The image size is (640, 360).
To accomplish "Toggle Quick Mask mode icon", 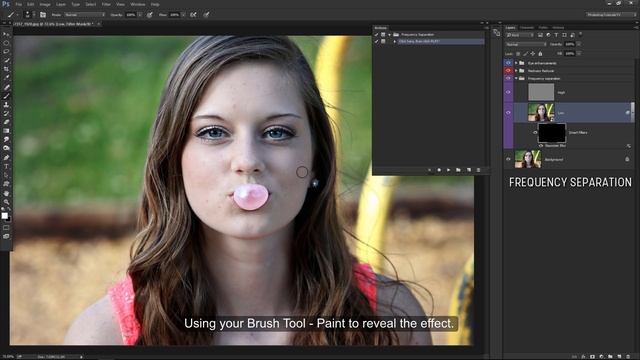I will click(x=6, y=228).
